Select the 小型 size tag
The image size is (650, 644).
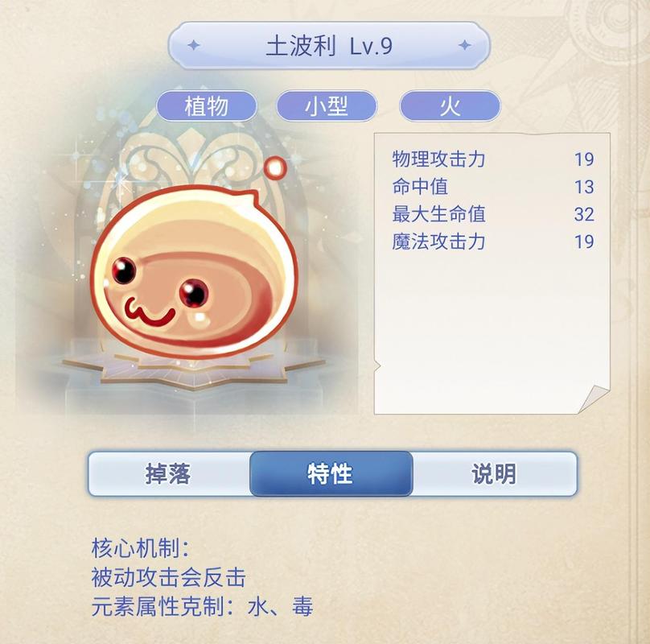pos(327,106)
